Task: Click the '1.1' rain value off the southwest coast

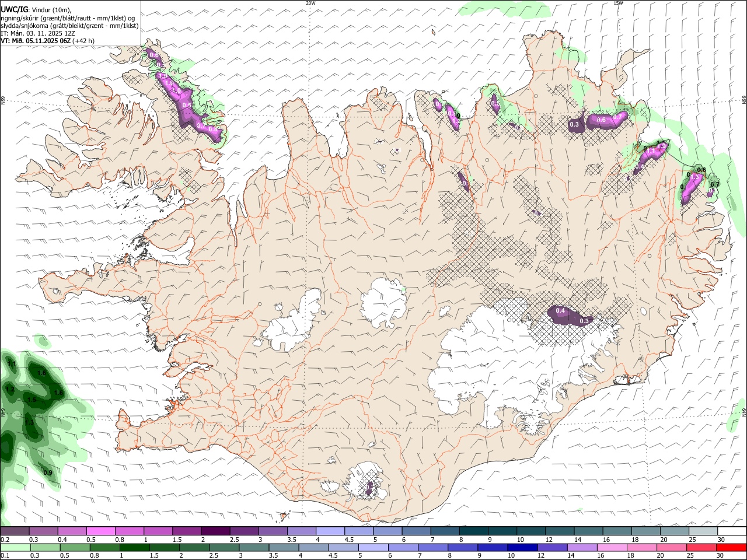Action: click(x=11, y=364)
